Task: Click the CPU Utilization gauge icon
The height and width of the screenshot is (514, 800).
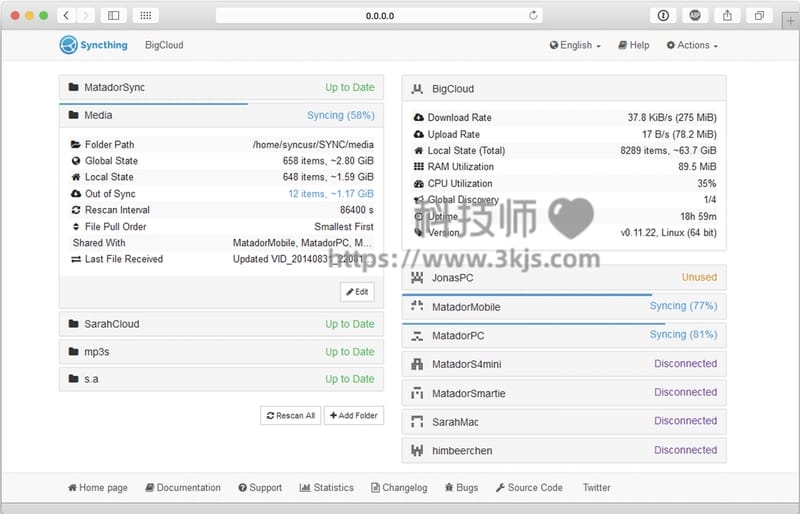Action: 419,183
